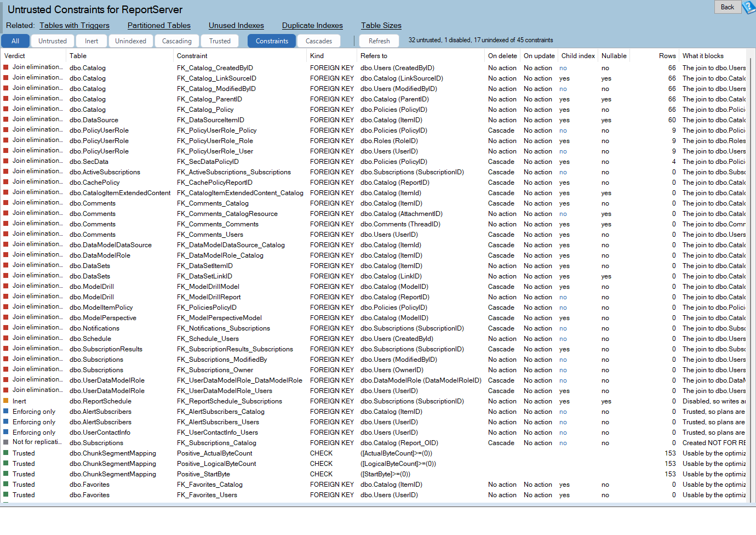
Task: Select constraint FK_Favorites_Catalog
Action: click(209, 485)
